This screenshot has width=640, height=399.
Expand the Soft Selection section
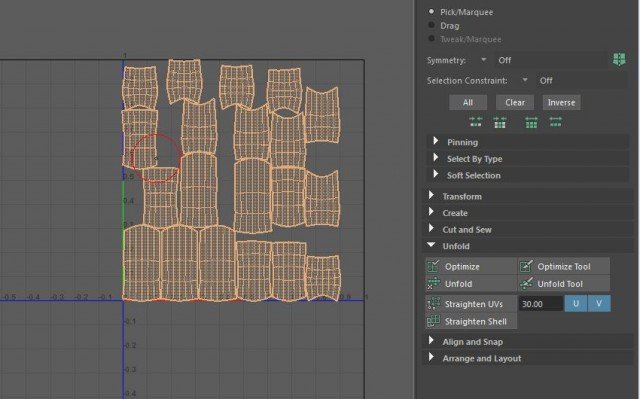click(x=527, y=175)
